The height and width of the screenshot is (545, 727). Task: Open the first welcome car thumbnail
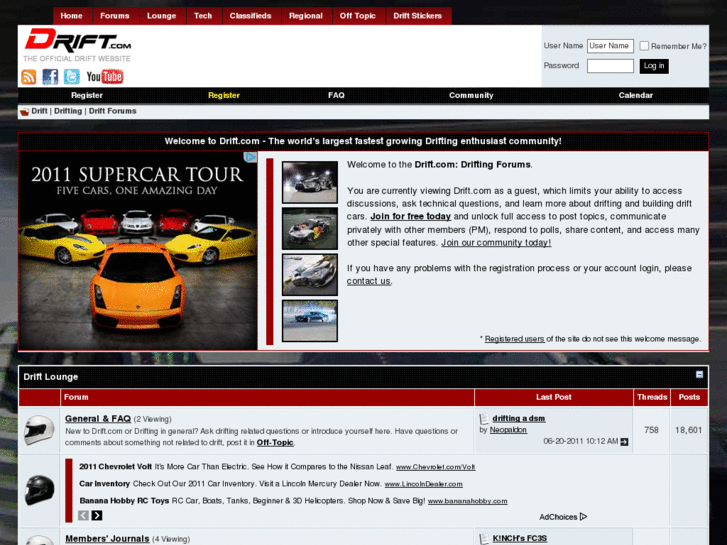(310, 182)
